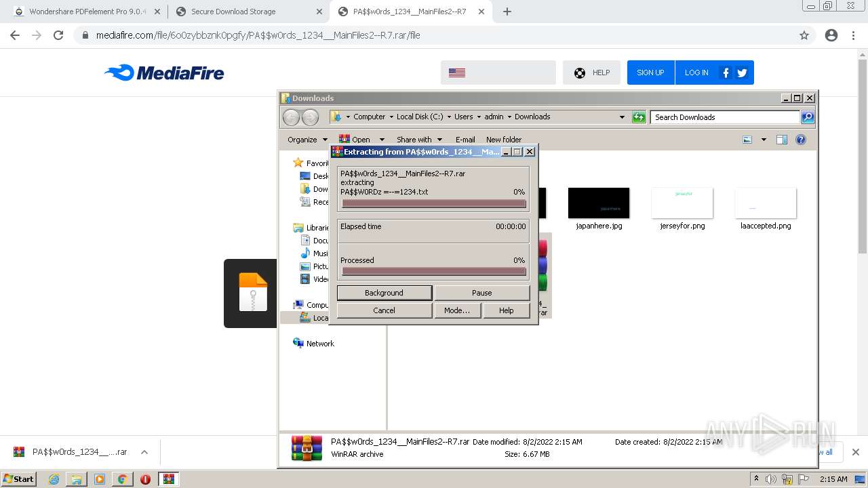Open Help in the WinRAR dialog
868x488 pixels.
[x=506, y=310]
